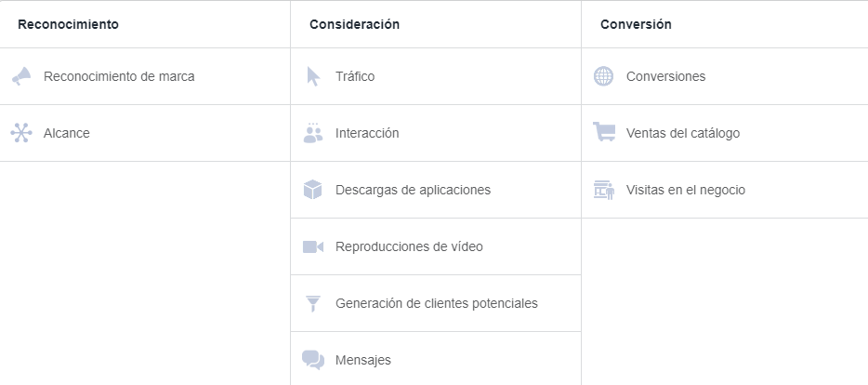Viewport: 868px width, 385px height.
Task: Pick the Reproducciones de vídeo objective
Action: coord(409,246)
